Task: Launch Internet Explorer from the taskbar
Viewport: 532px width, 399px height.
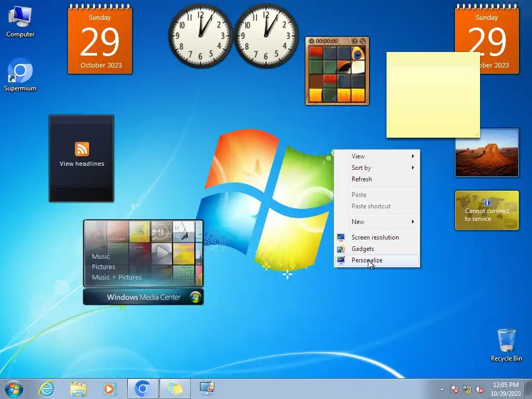Action: pos(46,389)
